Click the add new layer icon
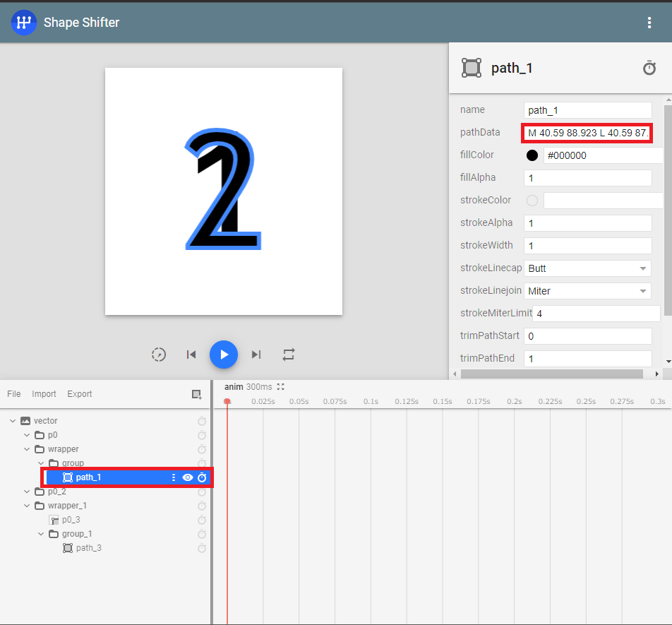672x625 pixels. [196, 394]
